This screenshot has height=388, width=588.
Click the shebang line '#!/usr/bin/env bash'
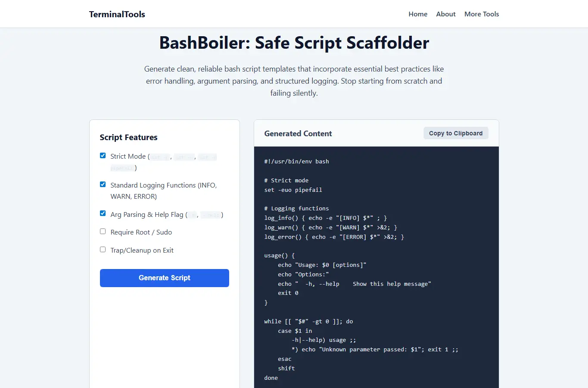[x=297, y=162]
